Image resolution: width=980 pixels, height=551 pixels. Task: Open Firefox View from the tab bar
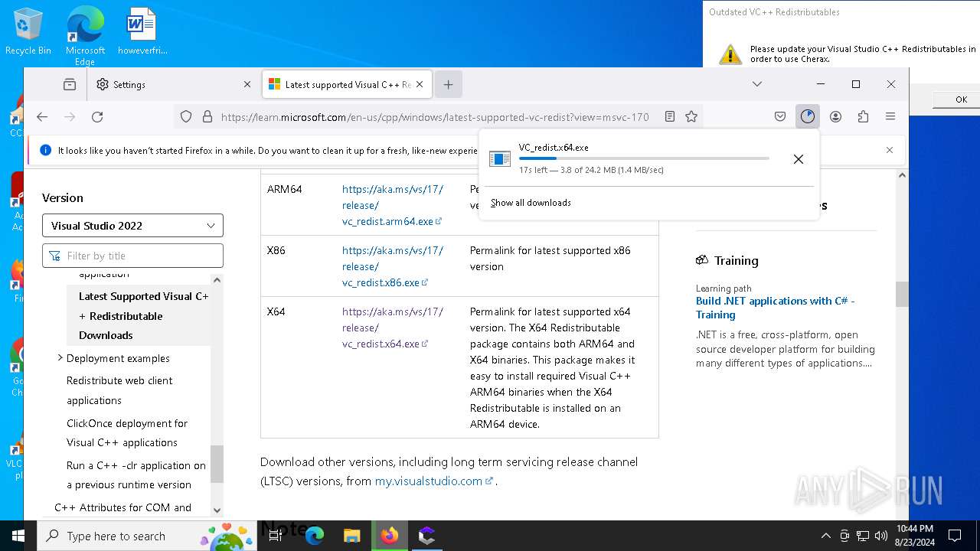[x=70, y=84]
